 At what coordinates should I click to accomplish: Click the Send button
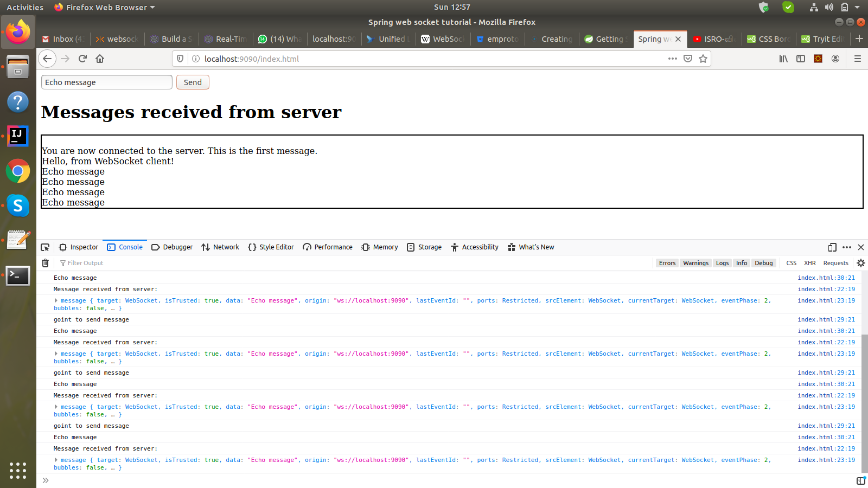click(x=193, y=82)
